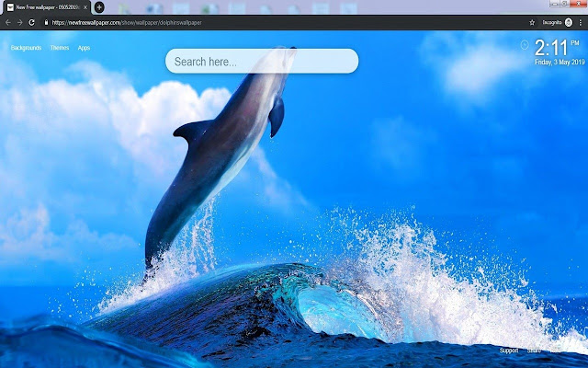Open the Incognito profile icon
The width and height of the screenshot is (588, 368).
[x=569, y=22]
